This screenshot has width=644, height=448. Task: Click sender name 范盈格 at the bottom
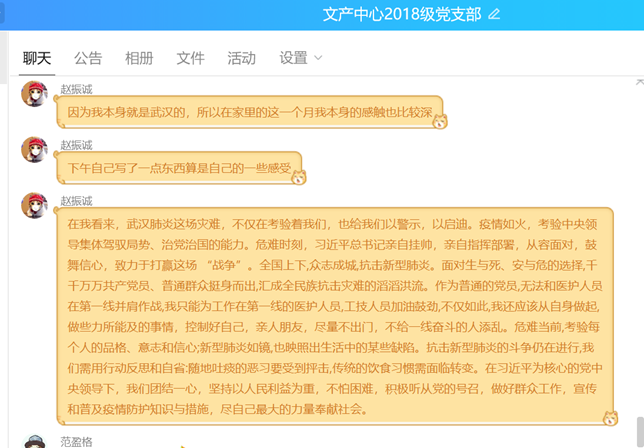pos(76,438)
